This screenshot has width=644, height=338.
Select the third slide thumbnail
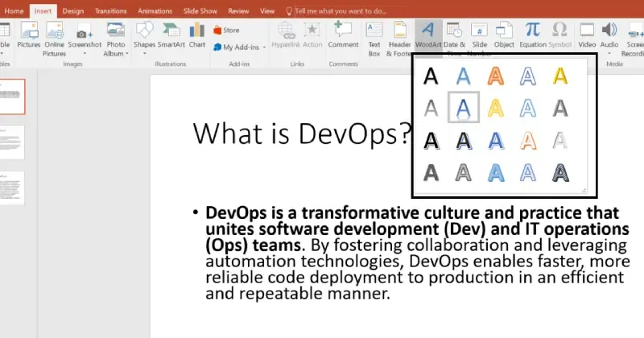point(12,188)
